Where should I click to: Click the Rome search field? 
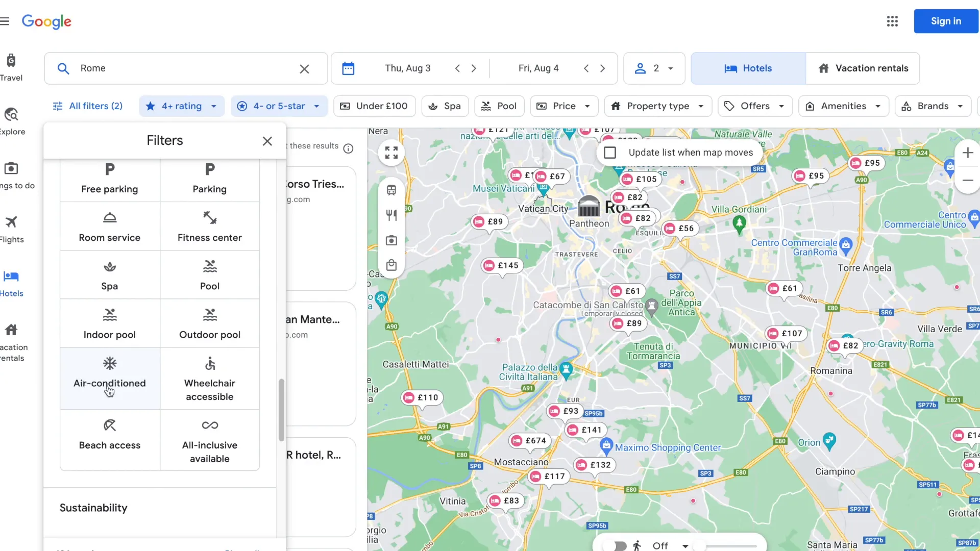186,68
